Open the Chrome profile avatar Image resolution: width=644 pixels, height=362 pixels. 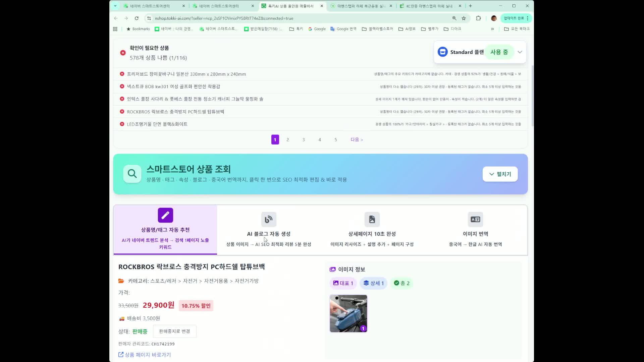(494, 18)
